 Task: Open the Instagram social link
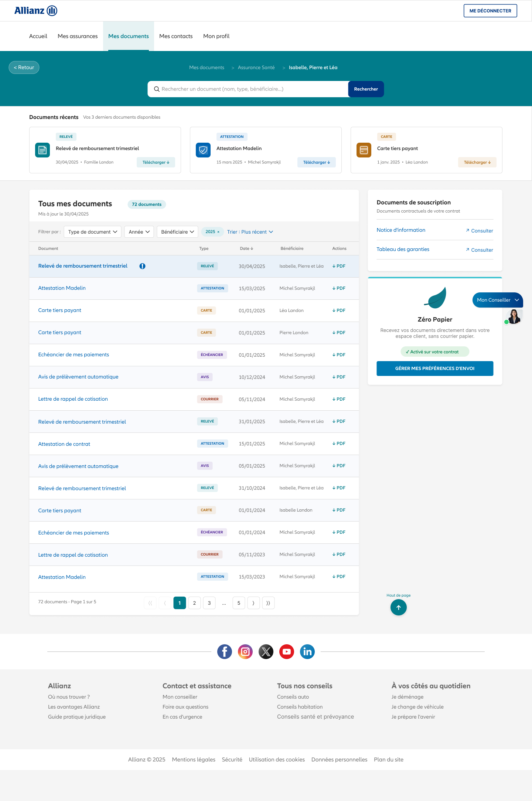tap(245, 652)
